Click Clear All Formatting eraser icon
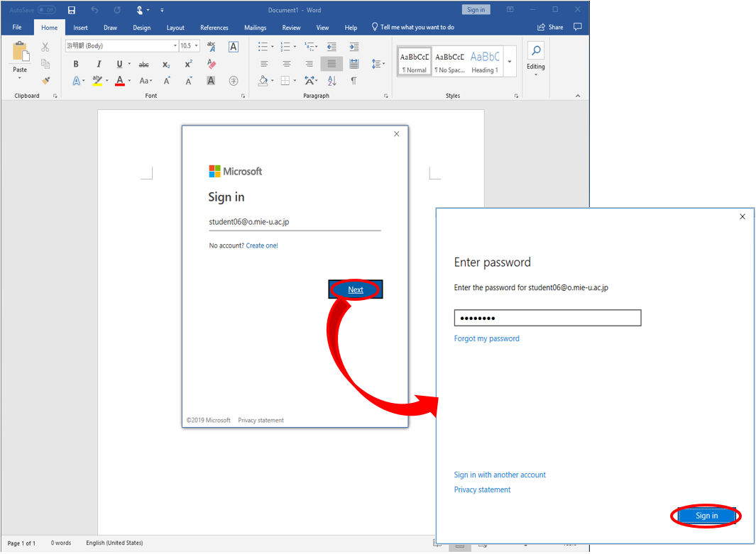The height and width of the screenshot is (554, 756). point(211,64)
